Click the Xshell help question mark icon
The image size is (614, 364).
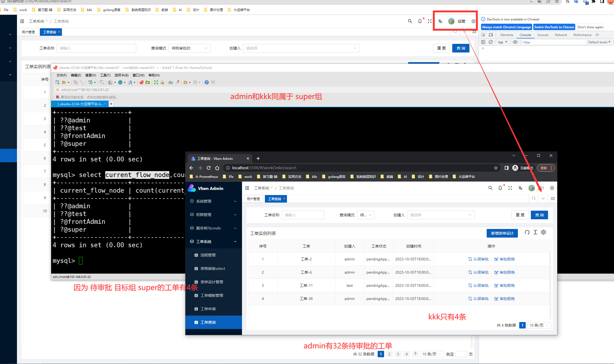coord(206,82)
